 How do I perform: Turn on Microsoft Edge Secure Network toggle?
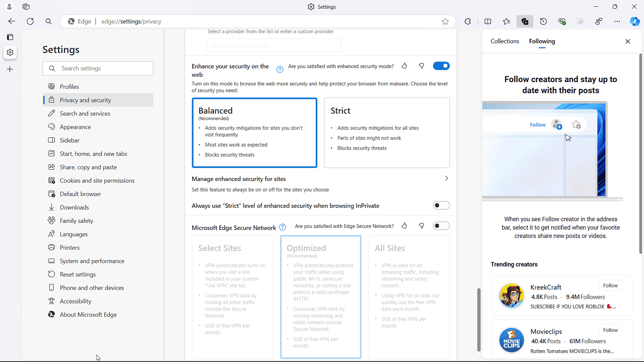pos(441,226)
